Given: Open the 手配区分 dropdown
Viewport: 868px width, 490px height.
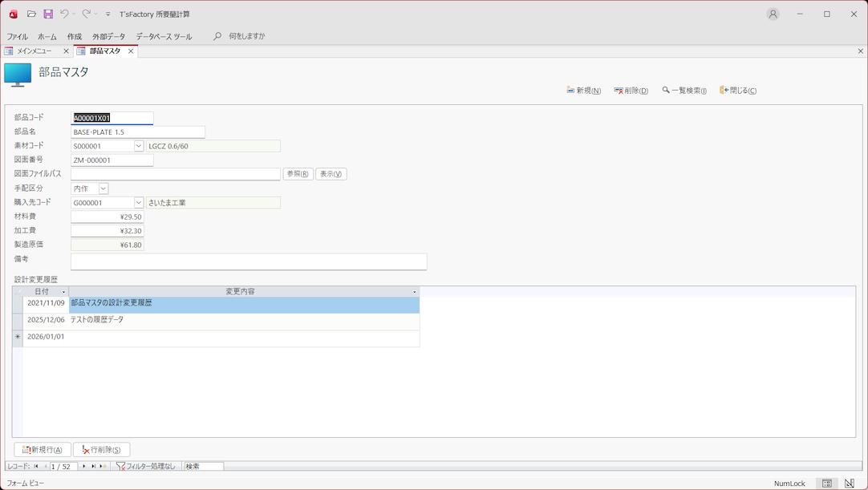Looking at the screenshot, I should point(103,188).
